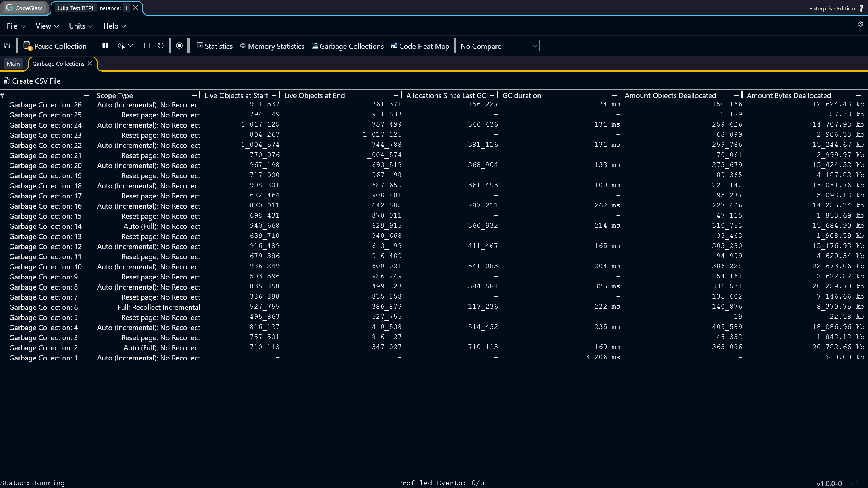
Task: Open the CodeGlass home tab
Action: tap(24, 8)
